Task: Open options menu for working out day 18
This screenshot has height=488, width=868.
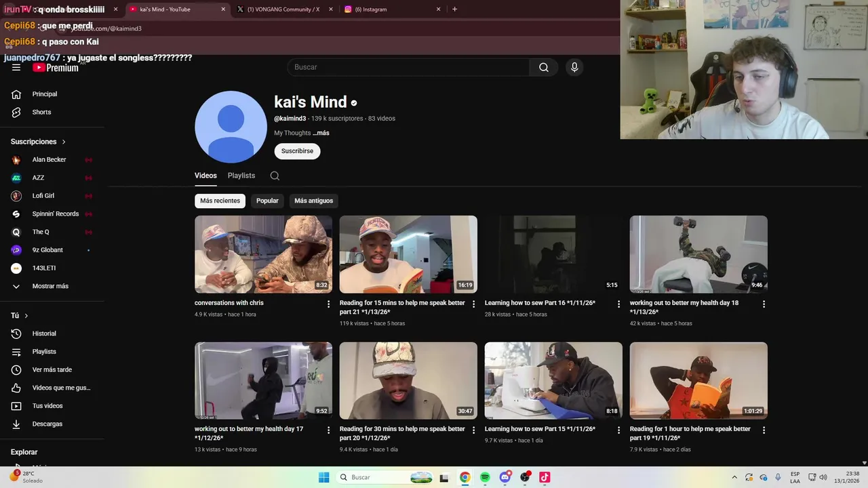Action: pyautogui.click(x=764, y=304)
